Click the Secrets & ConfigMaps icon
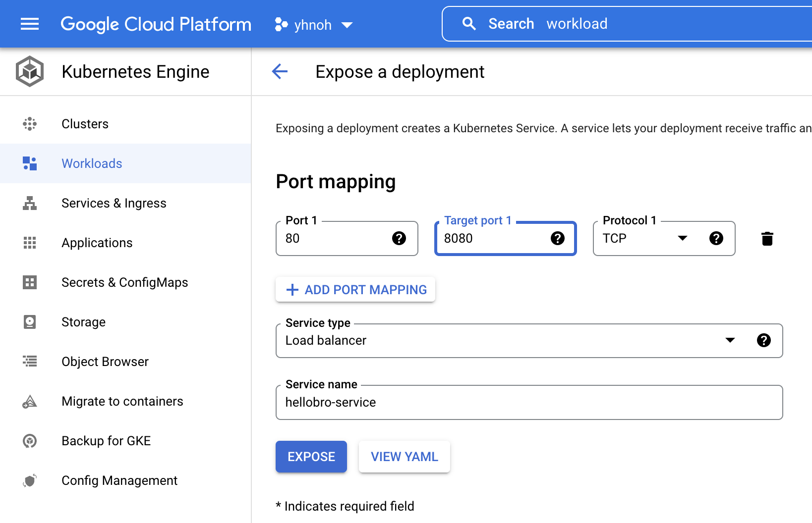Screen dimensions: 812x523 [x=30, y=282]
